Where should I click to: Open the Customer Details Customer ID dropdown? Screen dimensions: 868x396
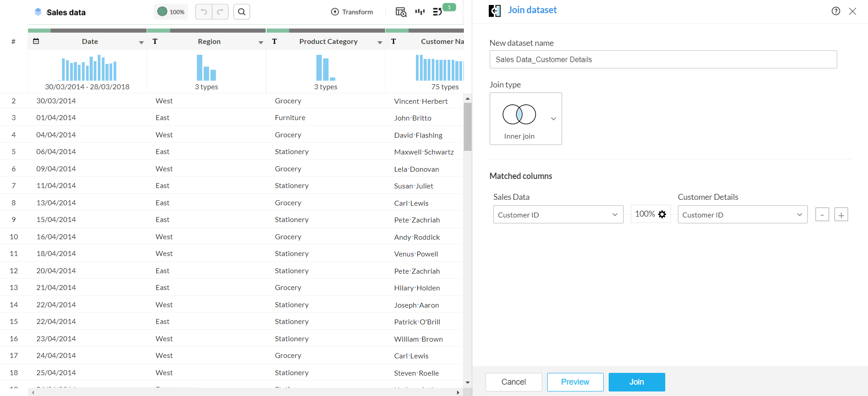coord(742,214)
